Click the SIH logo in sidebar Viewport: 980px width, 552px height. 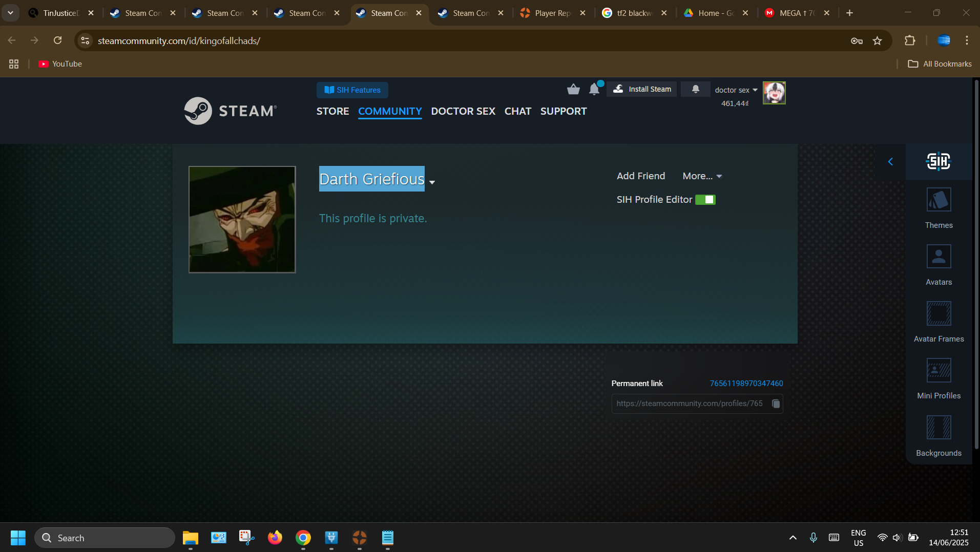[939, 161]
